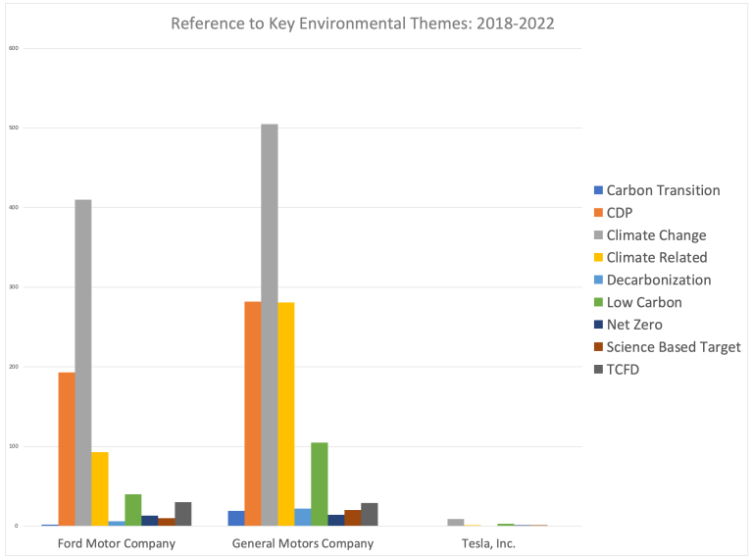Screen dimensions: 753x560
Task: Select the Net Zero legend navy swatch
Action: 598,325
